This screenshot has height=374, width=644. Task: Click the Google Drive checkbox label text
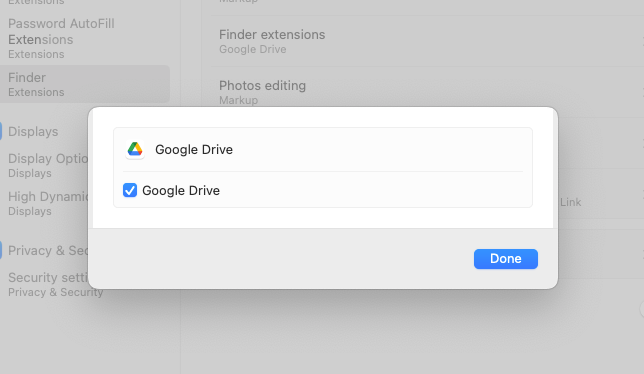pos(181,190)
